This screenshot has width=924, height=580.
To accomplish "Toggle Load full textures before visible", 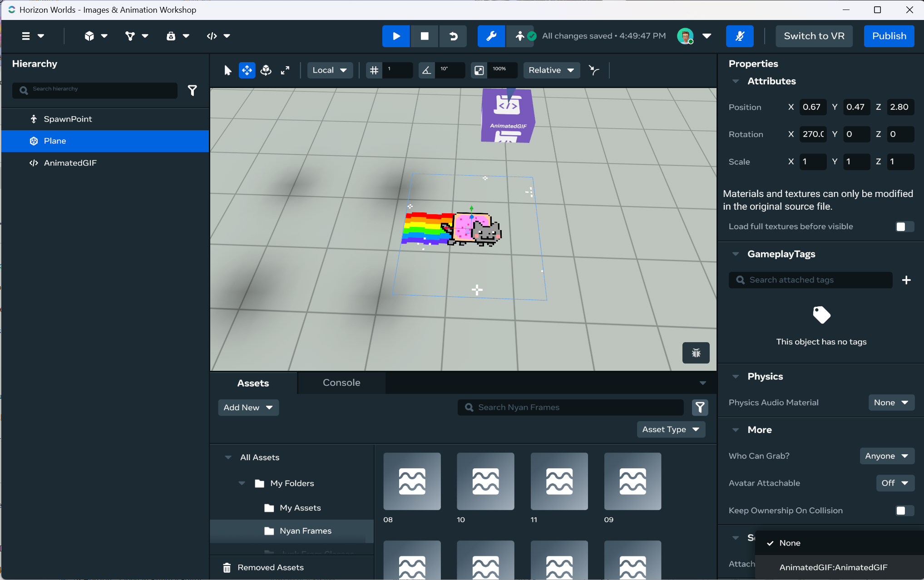I will pos(904,226).
